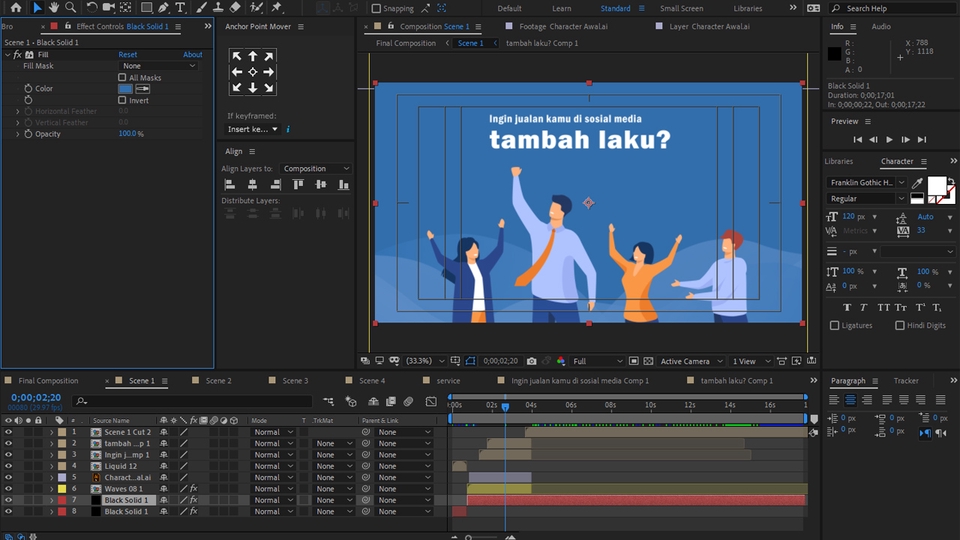The height and width of the screenshot is (540, 960).
Task: Select the Horizontal Type tool
Action: point(180,7)
